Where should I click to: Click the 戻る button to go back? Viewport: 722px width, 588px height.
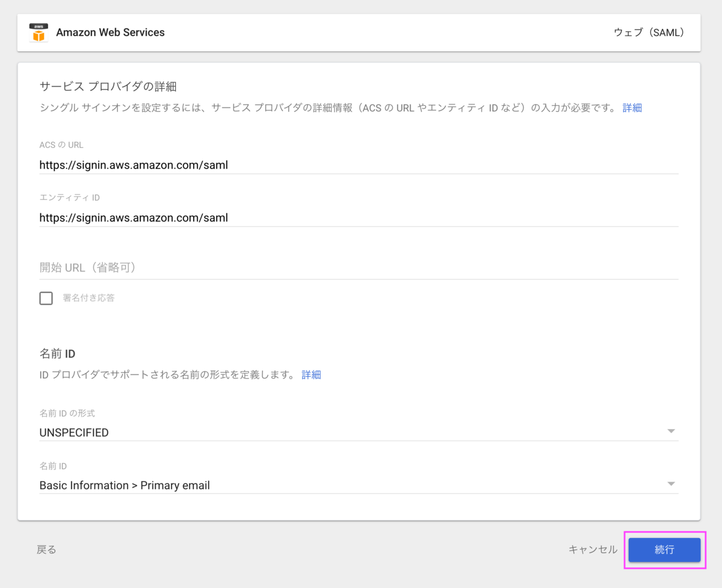46,549
